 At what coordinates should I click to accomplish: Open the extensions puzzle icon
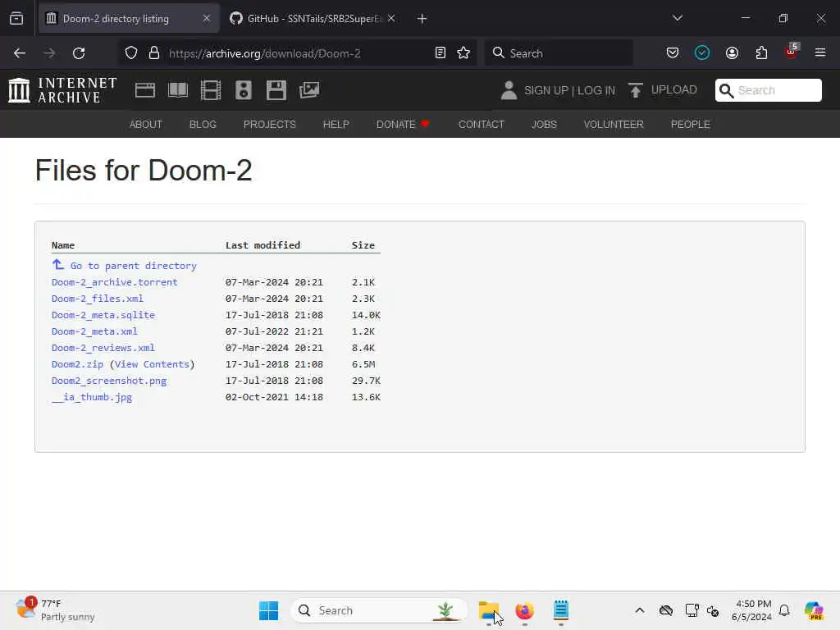(761, 53)
